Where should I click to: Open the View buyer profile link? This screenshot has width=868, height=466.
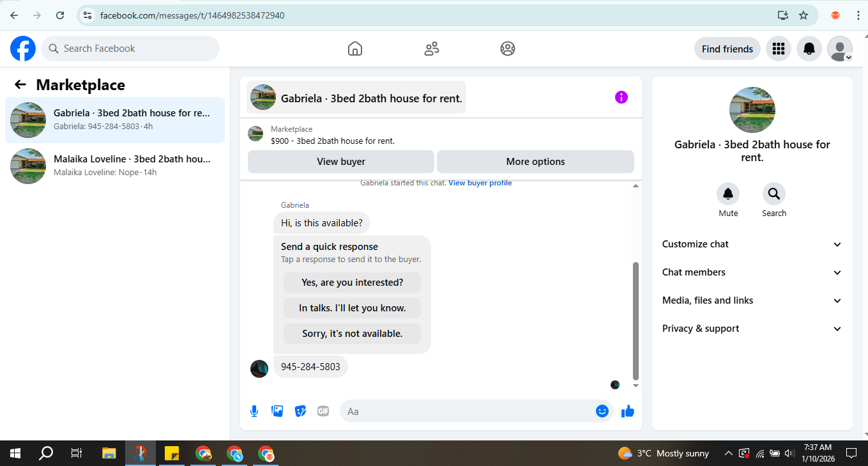pos(480,183)
